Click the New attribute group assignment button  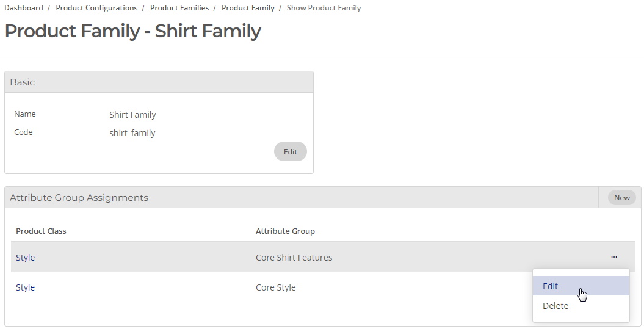622,198
